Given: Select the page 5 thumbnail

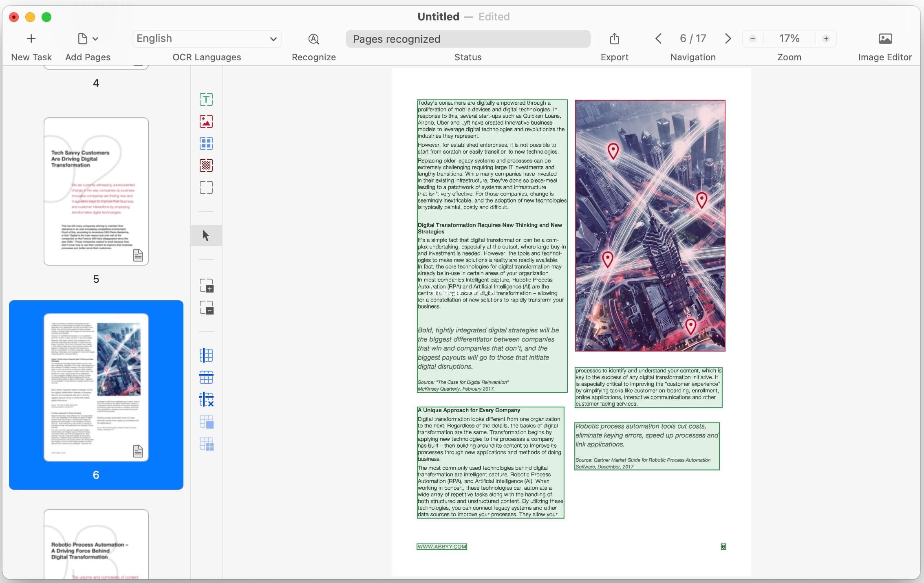Looking at the screenshot, I should tap(96, 191).
